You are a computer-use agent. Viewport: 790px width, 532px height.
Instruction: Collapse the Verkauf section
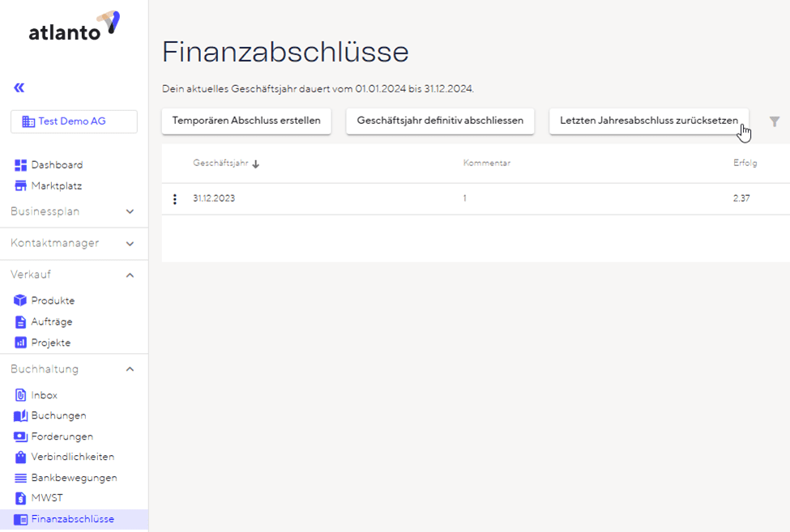(x=130, y=275)
